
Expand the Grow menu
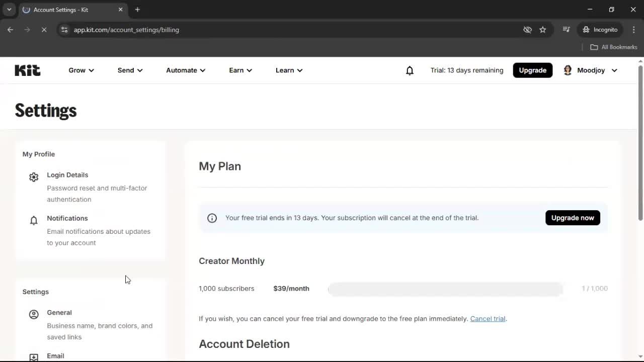(81, 70)
